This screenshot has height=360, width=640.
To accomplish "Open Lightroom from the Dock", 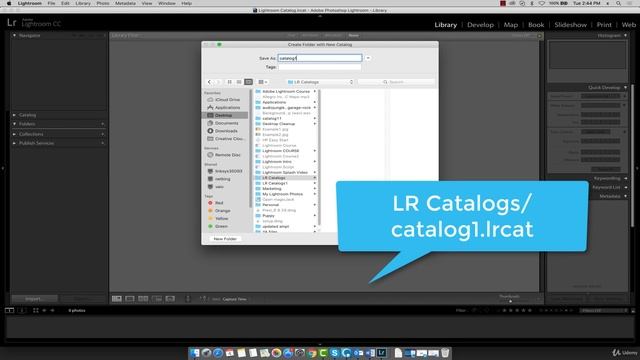I will [382, 353].
